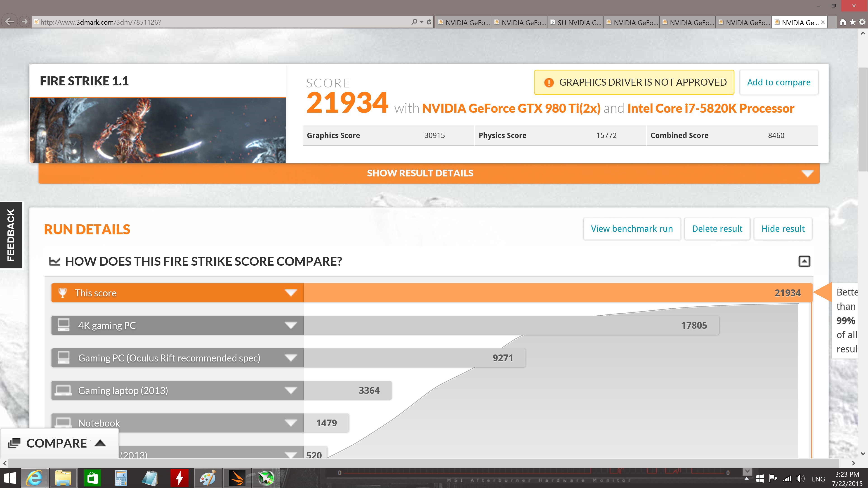Viewport: 868px width, 488px height.
Task: Click the URL address bar field
Action: point(219,22)
